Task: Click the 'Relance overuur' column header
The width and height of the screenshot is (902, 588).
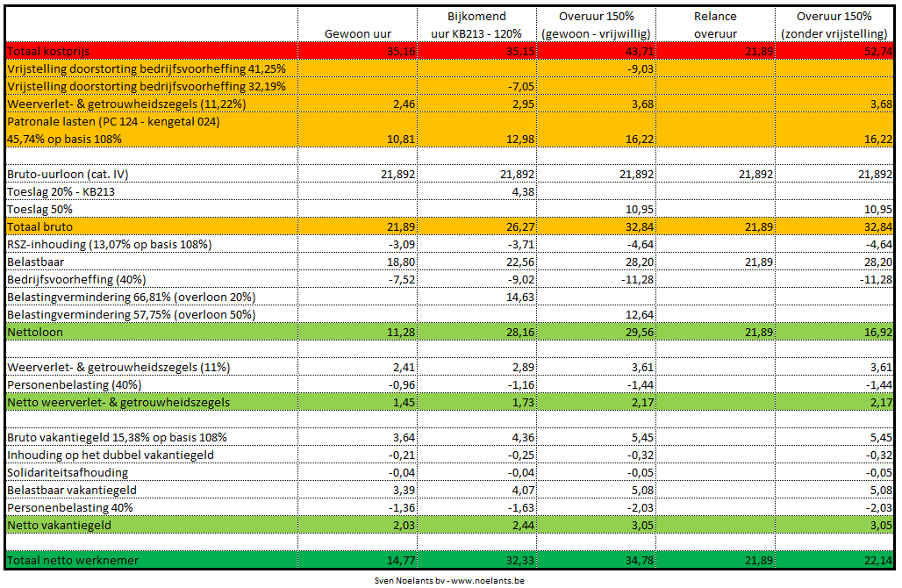Action: [x=714, y=25]
